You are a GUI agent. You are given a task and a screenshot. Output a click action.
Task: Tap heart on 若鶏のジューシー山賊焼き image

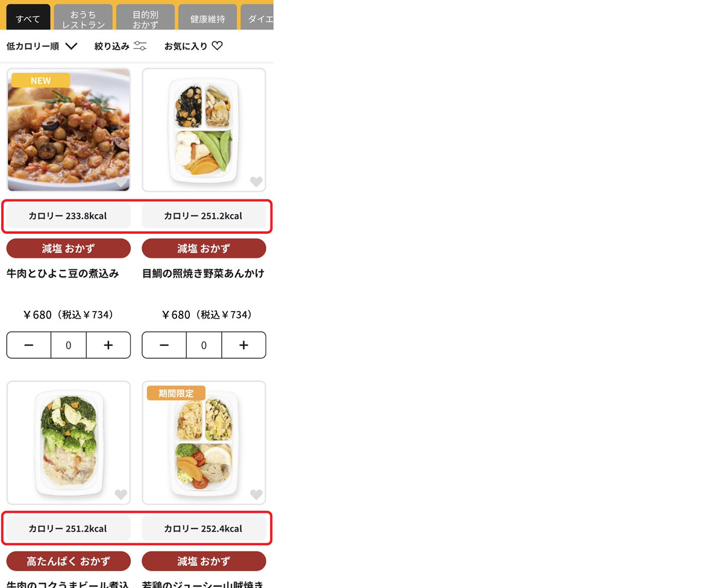256,495
